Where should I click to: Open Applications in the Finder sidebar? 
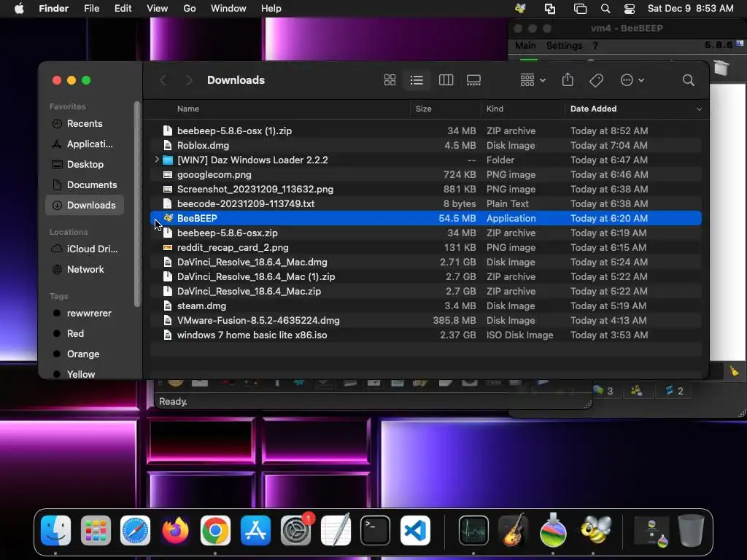coord(85,144)
